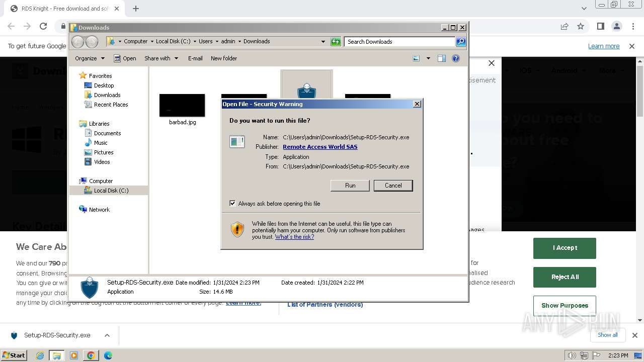The width and height of the screenshot is (644, 362).
Task: Run the Setup-RDS-Security.exe file
Action: click(x=350, y=186)
